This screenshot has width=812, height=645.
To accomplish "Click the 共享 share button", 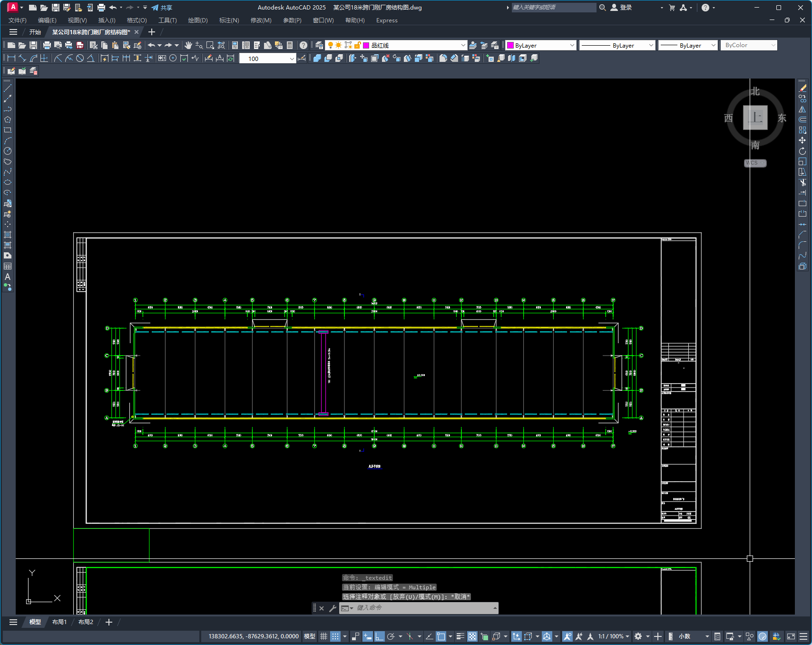I will tap(162, 8).
